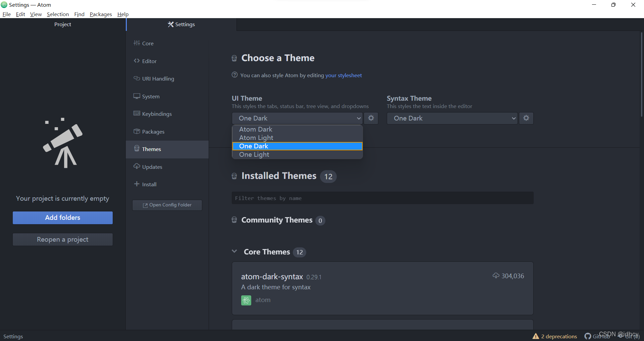
Task: Choose Atom Dark from the theme list
Action: [298, 129]
